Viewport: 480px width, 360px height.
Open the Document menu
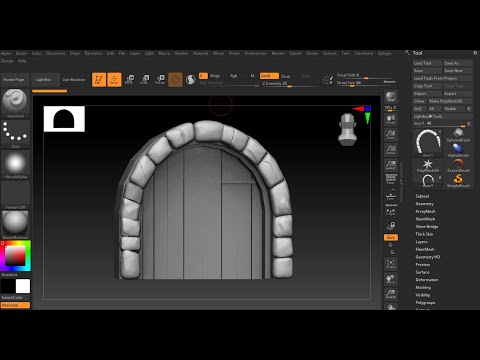[x=55, y=53]
